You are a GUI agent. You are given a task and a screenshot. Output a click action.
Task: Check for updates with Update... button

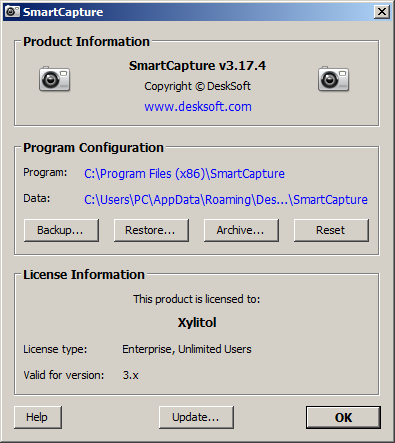196,417
